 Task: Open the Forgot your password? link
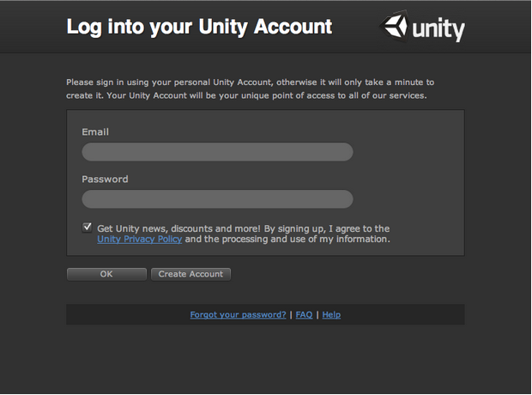click(x=238, y=315)
